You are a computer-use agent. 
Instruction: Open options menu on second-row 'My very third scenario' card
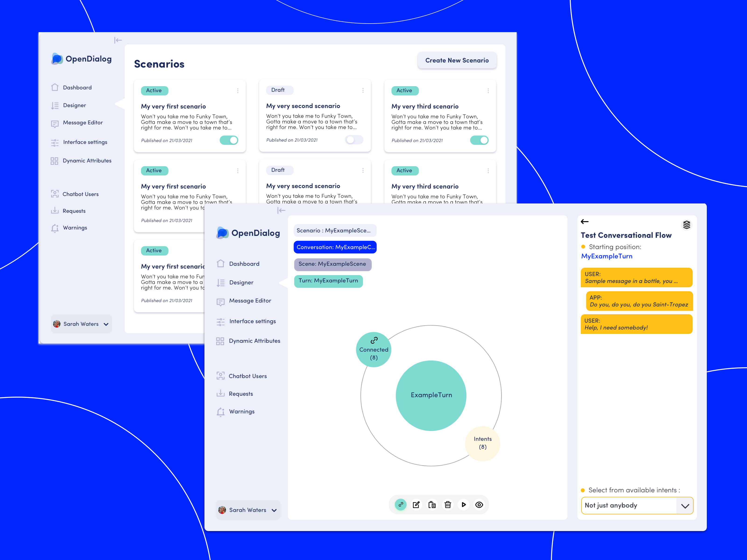point(488,171)
